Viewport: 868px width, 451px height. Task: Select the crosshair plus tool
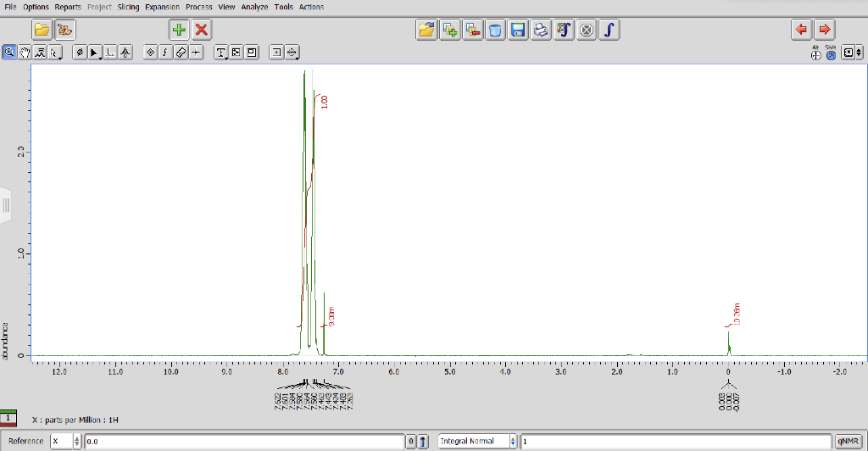click(196, 53)
